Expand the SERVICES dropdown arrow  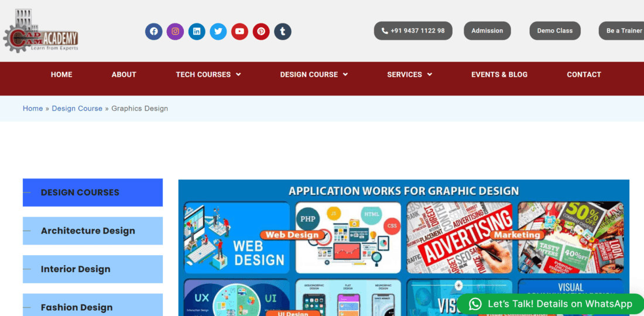430,74
